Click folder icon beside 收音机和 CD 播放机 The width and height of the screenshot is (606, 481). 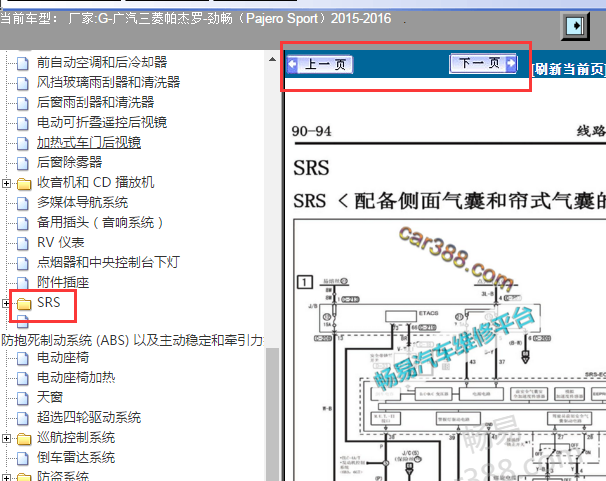pos(24,184)
